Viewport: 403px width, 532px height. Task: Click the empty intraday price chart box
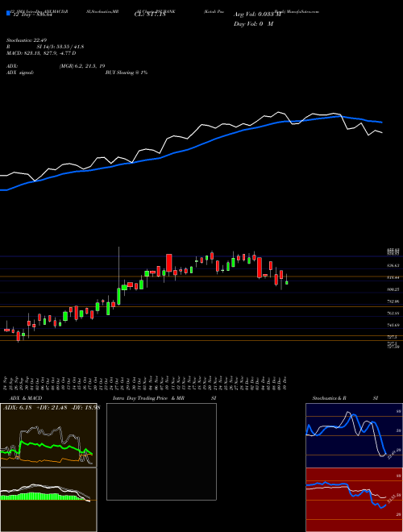161,451
